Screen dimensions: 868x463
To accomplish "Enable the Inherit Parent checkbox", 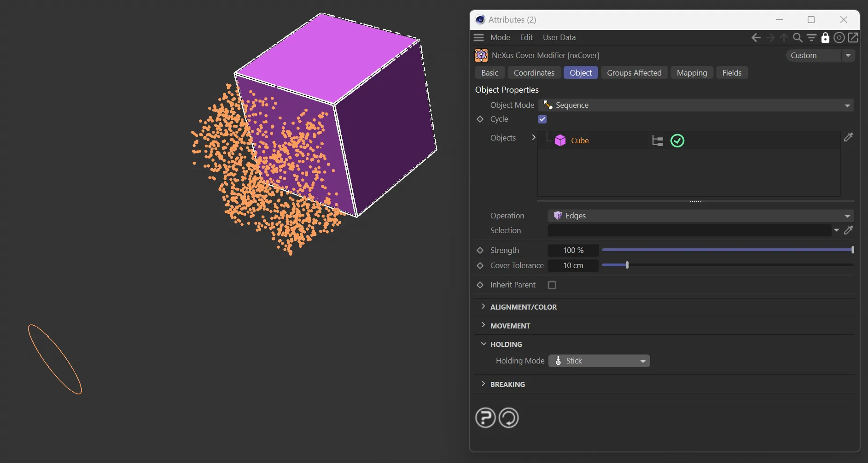I will click(x=552, y=285).
